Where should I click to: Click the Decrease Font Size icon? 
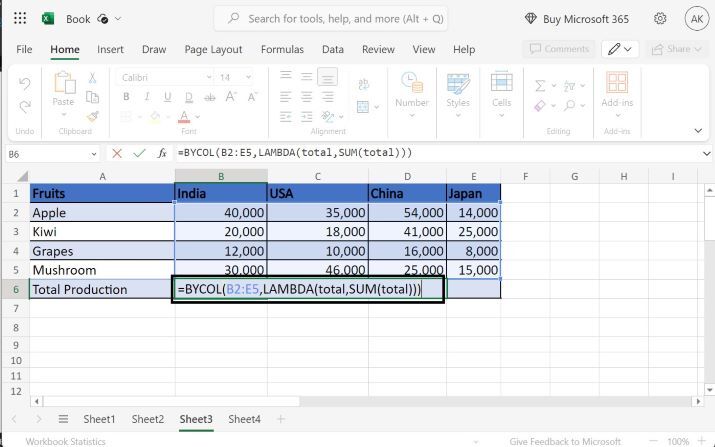click(x=252, y=97)
